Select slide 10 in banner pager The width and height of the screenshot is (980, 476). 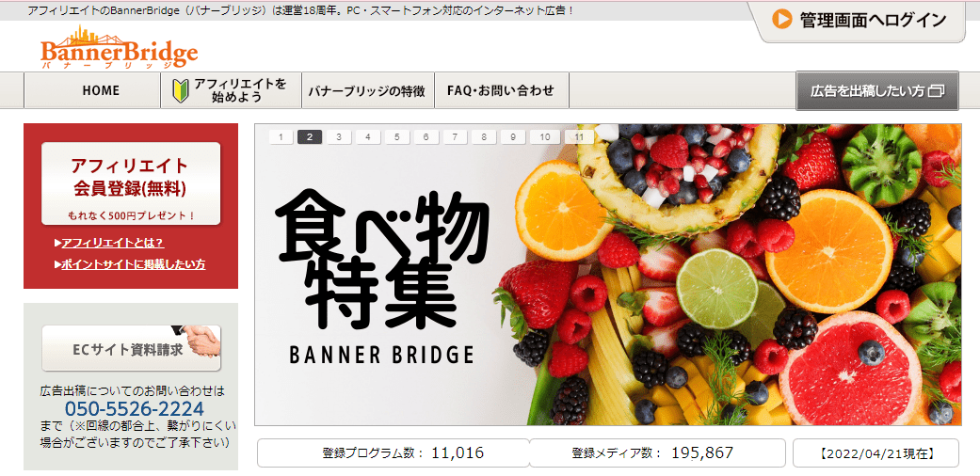tap(544, 137)
